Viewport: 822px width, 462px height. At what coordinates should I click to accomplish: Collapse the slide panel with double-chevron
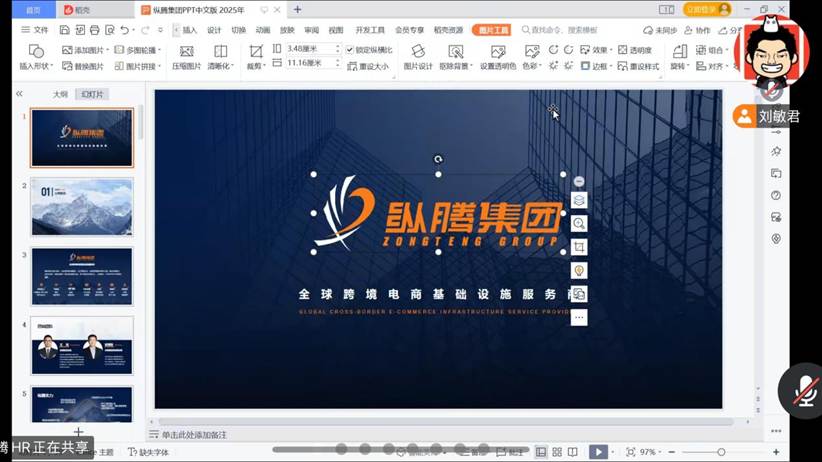tap(19, 94)
